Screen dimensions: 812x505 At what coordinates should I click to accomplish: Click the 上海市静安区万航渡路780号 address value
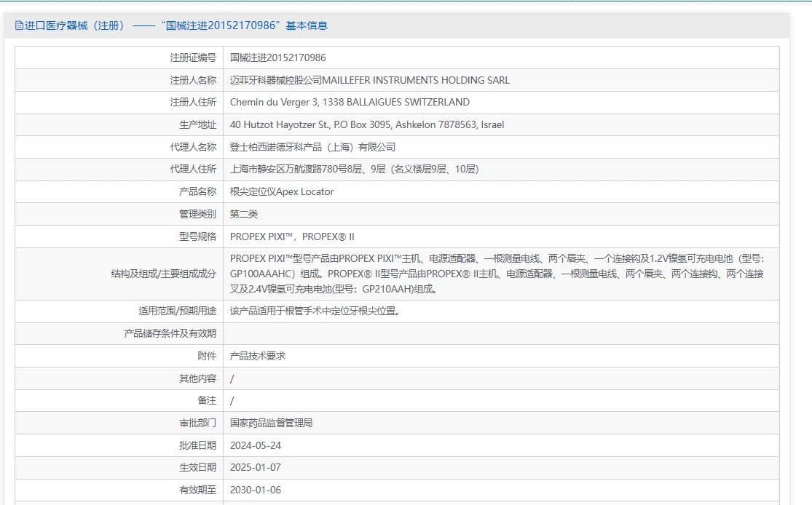pos(354,170)
